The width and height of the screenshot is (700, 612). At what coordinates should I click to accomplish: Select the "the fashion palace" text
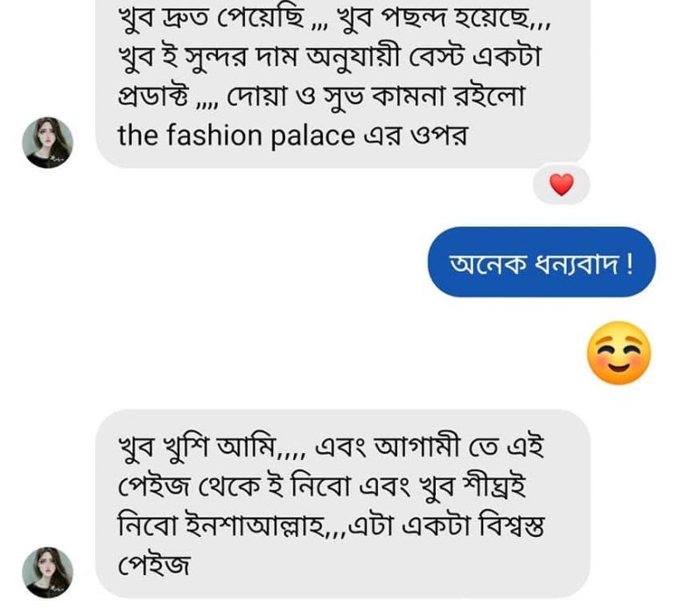pyautogui.click(x=236, y=136)
